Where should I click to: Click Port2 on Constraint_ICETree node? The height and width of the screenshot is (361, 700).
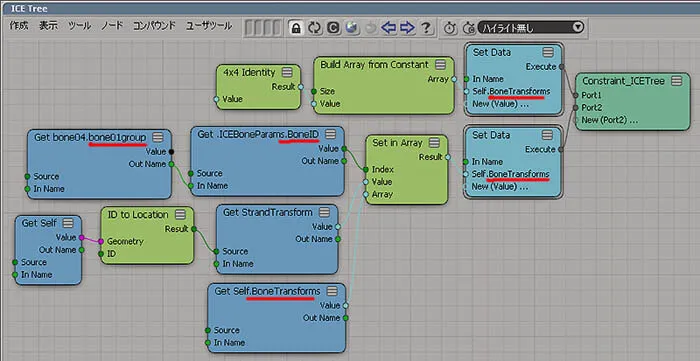[576, 108]
